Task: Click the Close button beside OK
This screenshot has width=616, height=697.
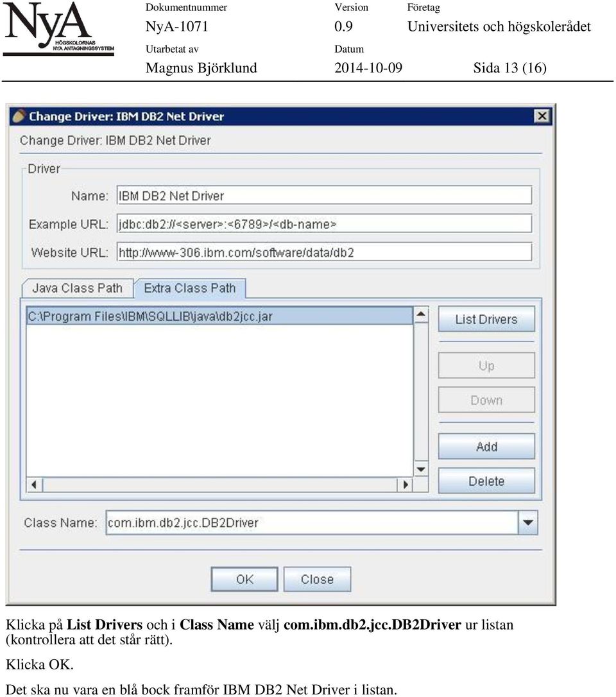Action: pyautogui.click(x=317, y=579)
